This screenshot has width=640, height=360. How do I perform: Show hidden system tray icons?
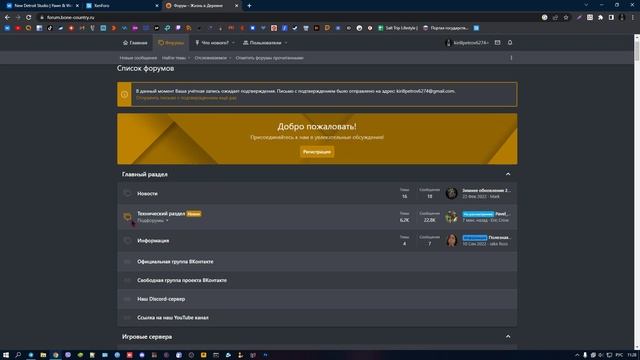(x=577, y=355)
